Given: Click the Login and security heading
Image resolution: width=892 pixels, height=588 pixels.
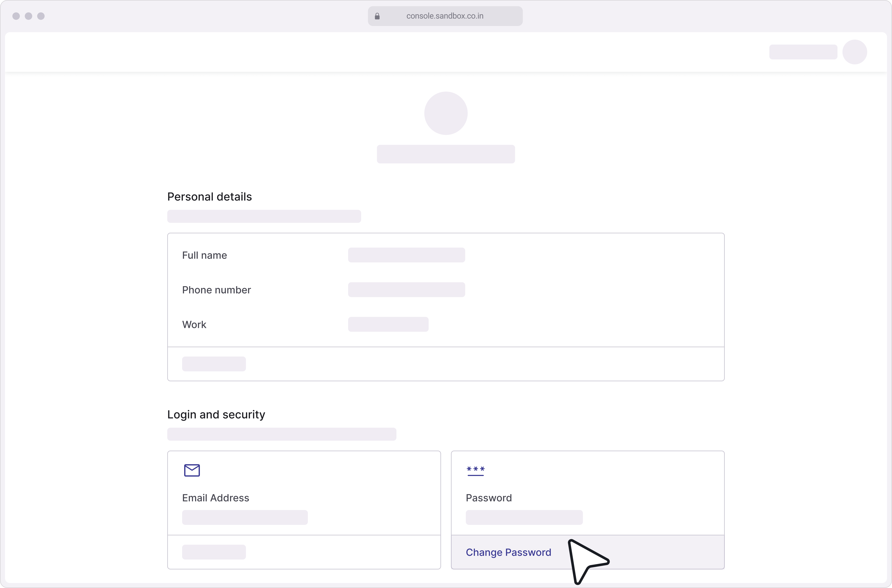Looking at the screenshot, I should (x=216, y=414).
